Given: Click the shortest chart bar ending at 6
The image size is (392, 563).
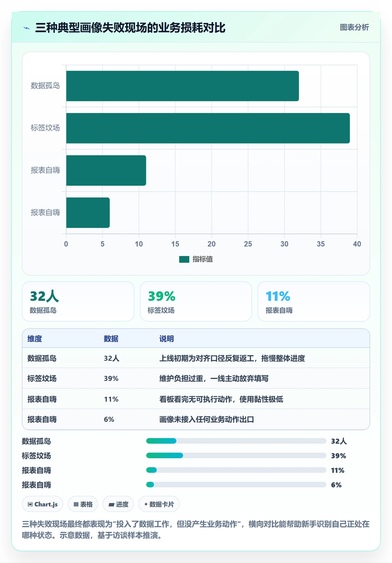Looking at the screenshot, I should tap(88, 213).
